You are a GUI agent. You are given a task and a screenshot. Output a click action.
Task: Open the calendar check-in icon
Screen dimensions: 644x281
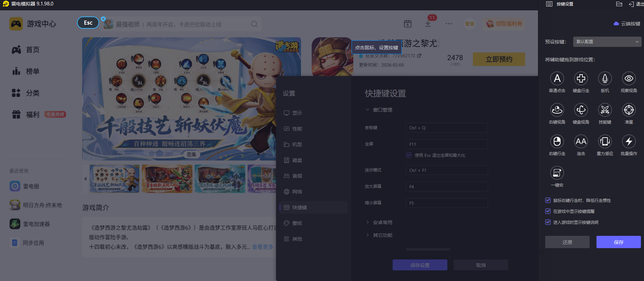coord(408,24)
